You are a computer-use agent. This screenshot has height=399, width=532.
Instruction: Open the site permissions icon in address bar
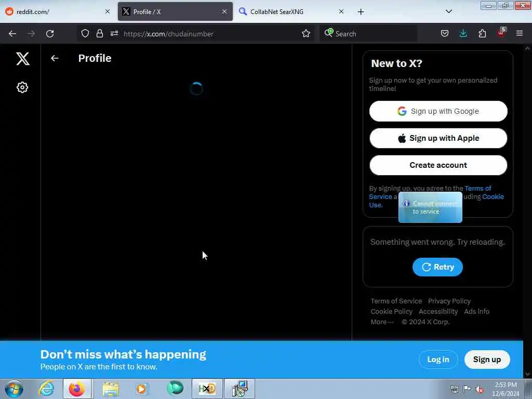coord(114,33)
